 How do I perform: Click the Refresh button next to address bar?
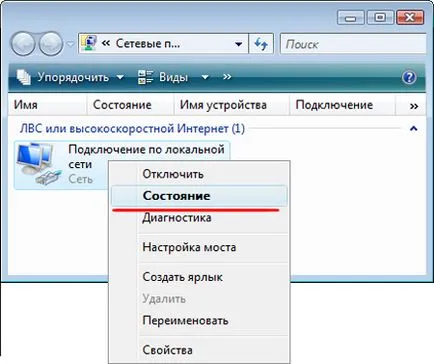click(261, 44)
